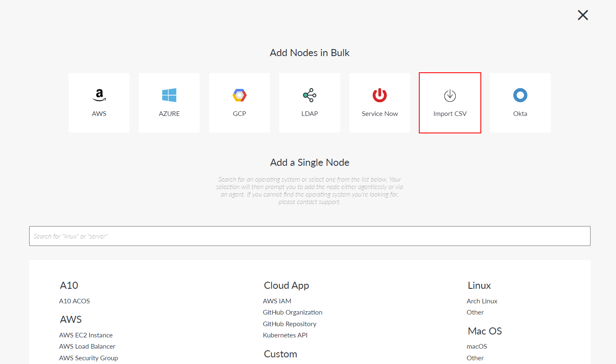
Task: Select the Service Now bulk import tile
Action: pos(380,103)
